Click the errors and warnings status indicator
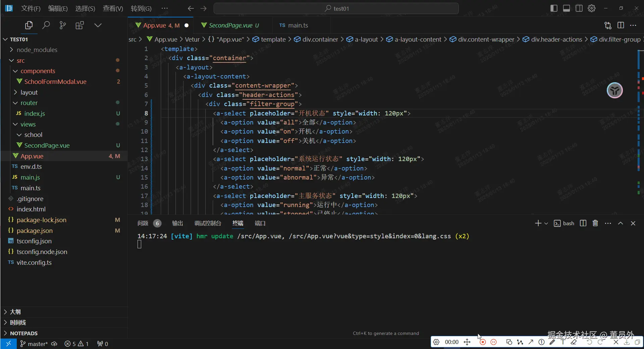 (76, 344)
